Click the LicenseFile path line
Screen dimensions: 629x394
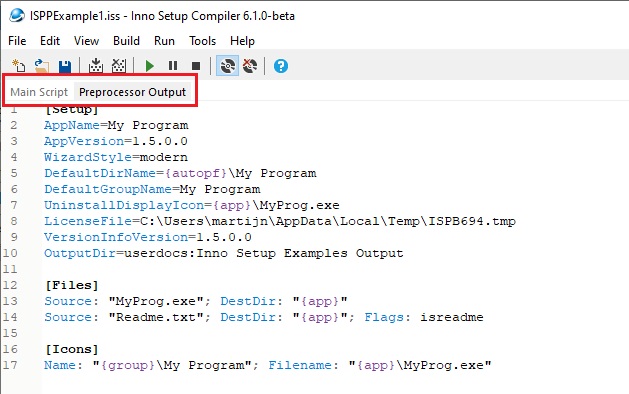280,221
